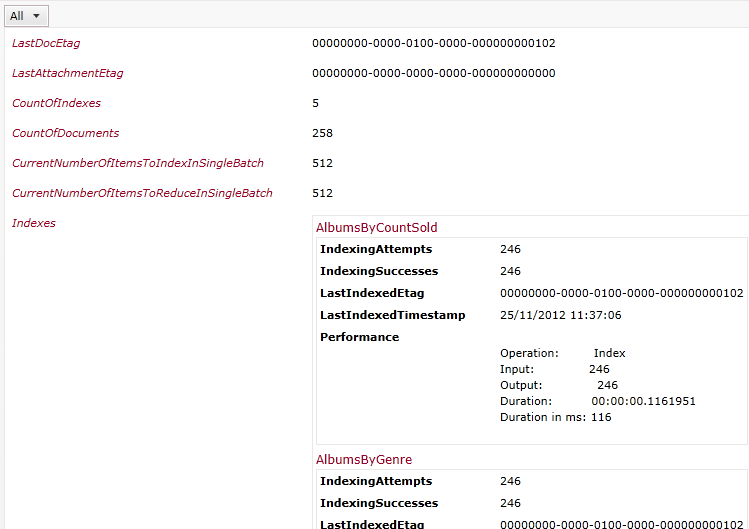Click LastIndexedEtag value in AlbumsByCountSold

(x=621, y=293)
